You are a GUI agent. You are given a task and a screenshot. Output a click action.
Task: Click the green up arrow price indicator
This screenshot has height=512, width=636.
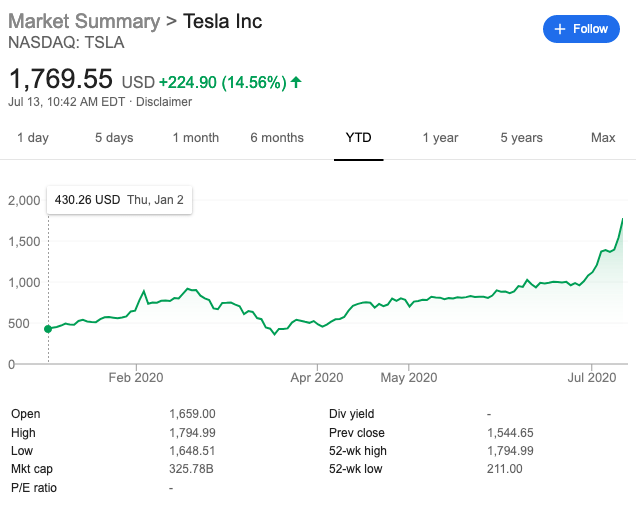pyautogui.click(x=296, y=81)
